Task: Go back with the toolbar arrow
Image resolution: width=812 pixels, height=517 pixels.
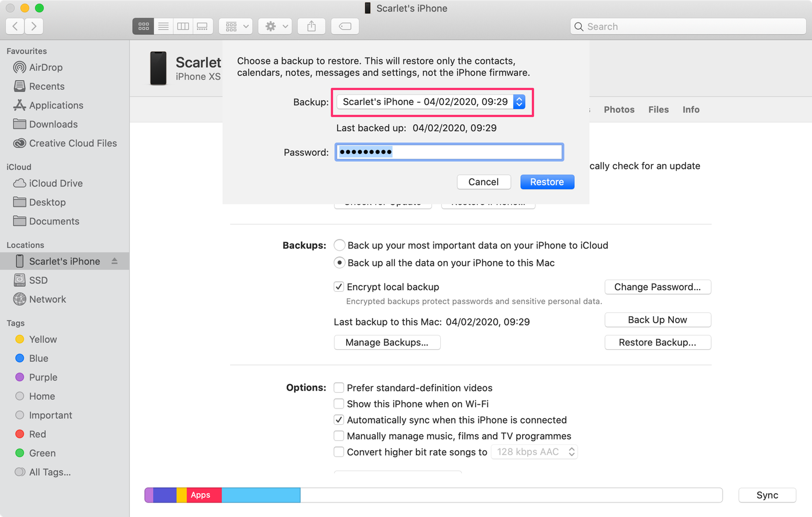Action: pyautogui.click(x=15, y=26)
